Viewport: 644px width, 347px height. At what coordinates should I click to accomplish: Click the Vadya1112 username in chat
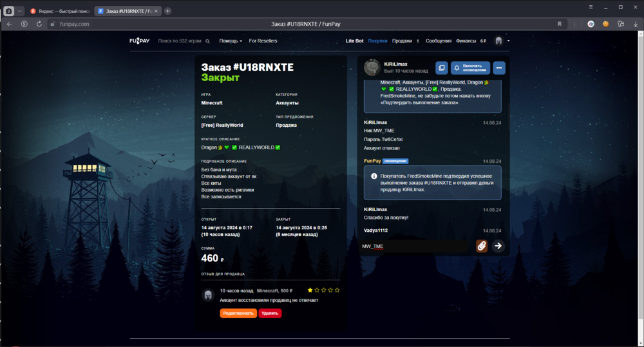[x=376, y=230]
